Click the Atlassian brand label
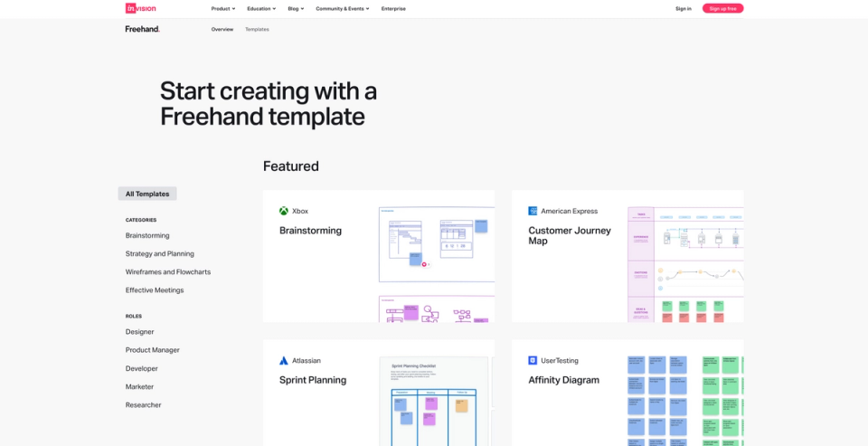 coord(307,361)
